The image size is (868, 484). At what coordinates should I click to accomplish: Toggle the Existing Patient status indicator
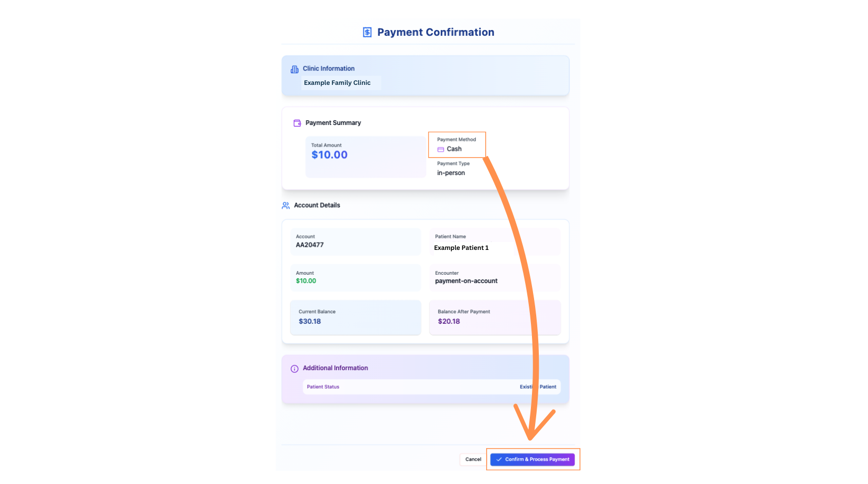click(538, 386)
